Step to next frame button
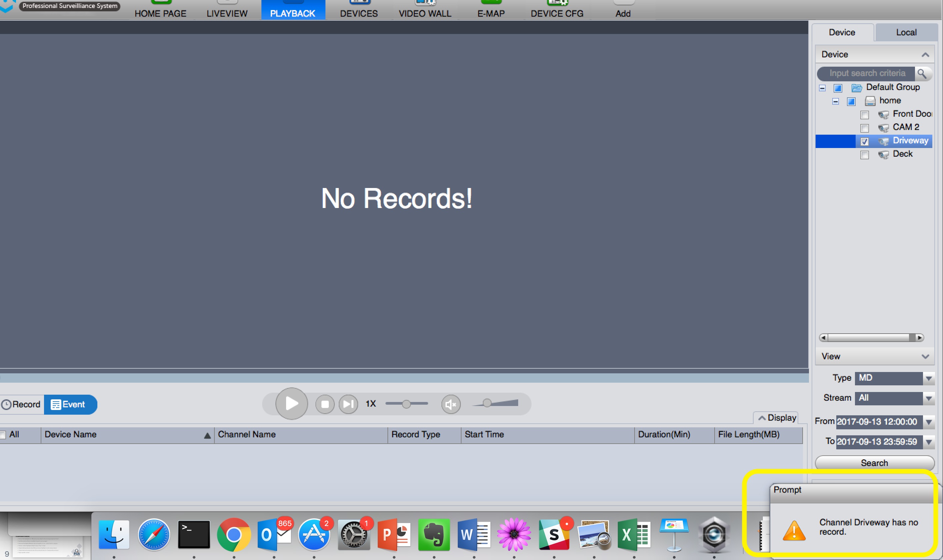Image resolution: width=943 pixels, height=560 pixels. pyautogui.click(x=348, y=404)
